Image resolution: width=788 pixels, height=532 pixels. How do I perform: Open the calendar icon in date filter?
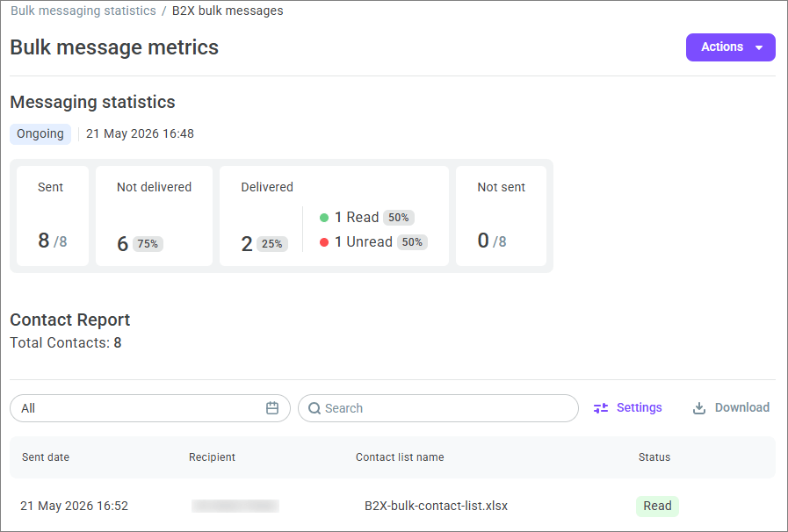272,408
